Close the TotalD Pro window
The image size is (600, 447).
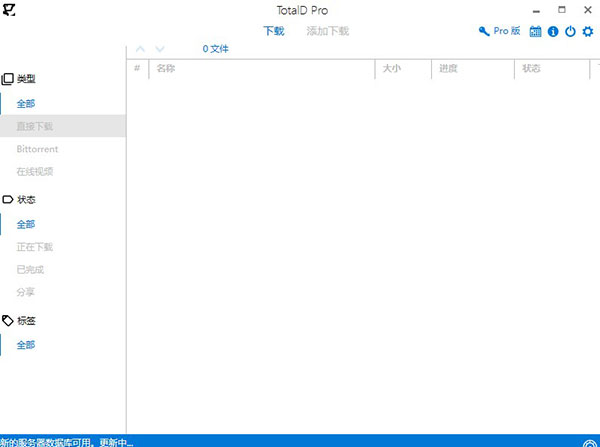coord(588,10)
